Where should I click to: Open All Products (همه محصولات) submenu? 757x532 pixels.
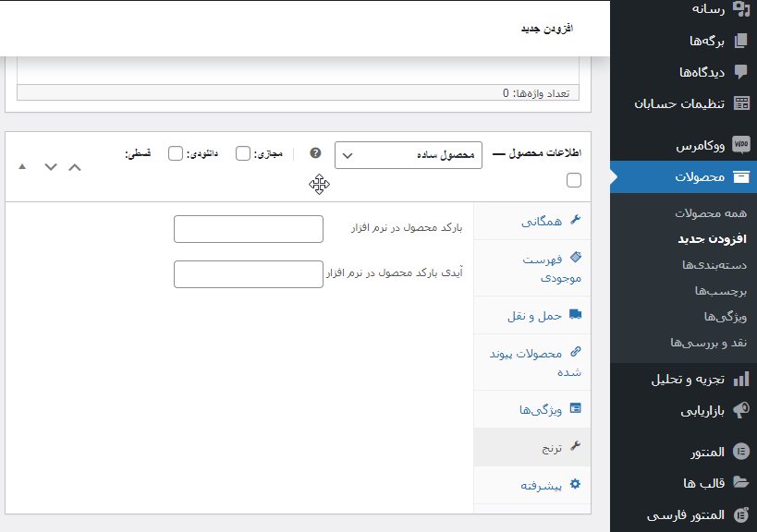click(x=711, y=212)
